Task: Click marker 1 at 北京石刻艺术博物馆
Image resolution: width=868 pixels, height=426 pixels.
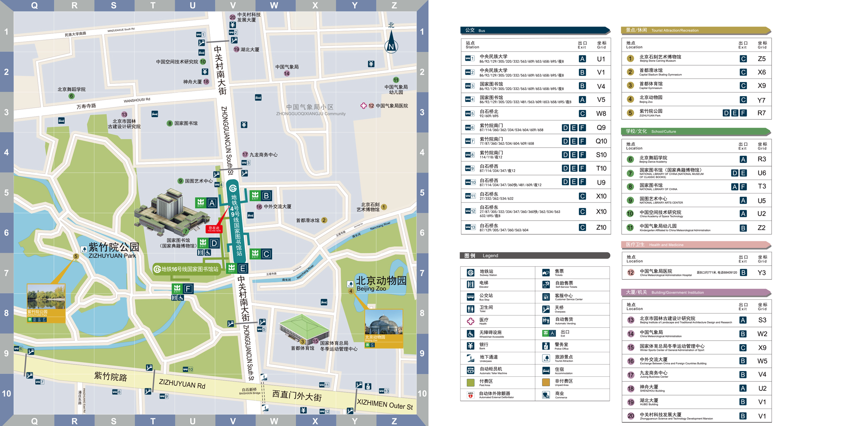Action: [x=384, y=207]
